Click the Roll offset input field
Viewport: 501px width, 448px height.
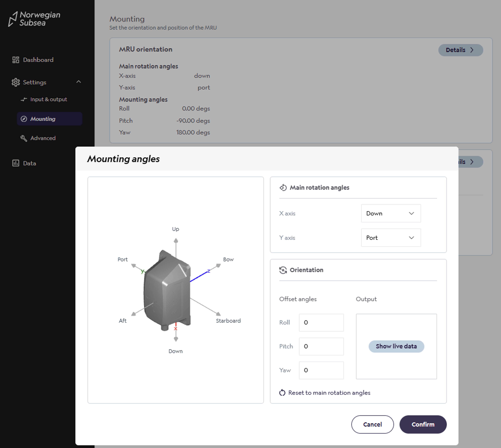click(x=321, y=323)
